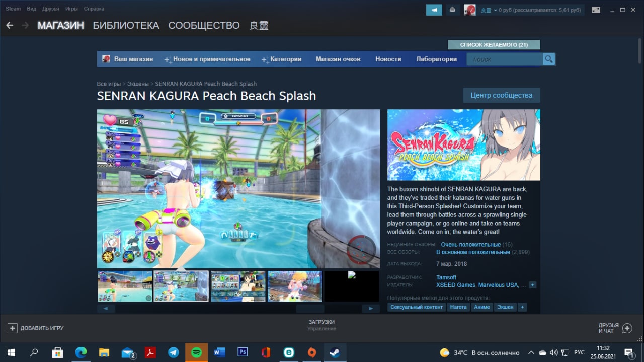Viewport: 644px width, 362px height.
Task: Switch to the МАГАЗИН tab
Action: (x=60, y=25)
